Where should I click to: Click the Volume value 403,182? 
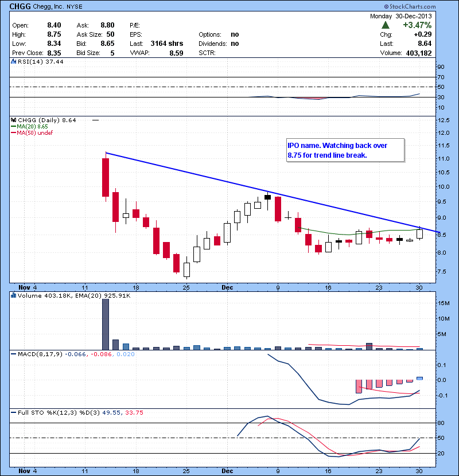(419, 53)
